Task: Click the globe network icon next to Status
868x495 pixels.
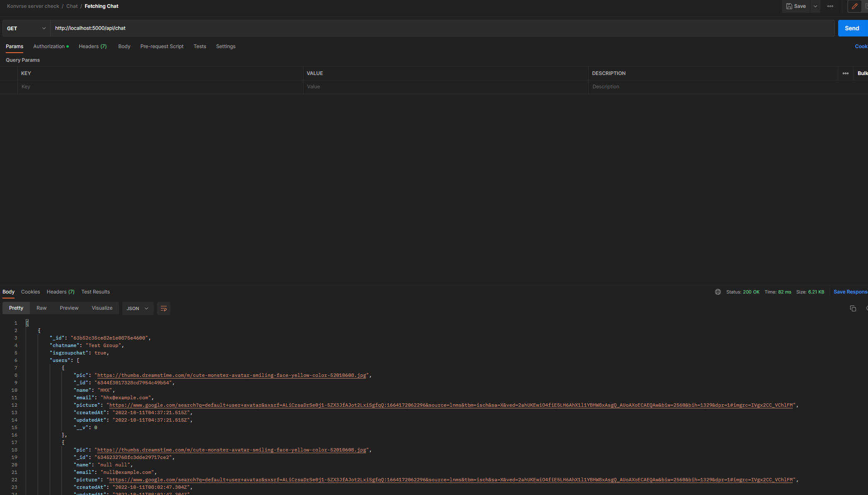Action: coord(718,292)
